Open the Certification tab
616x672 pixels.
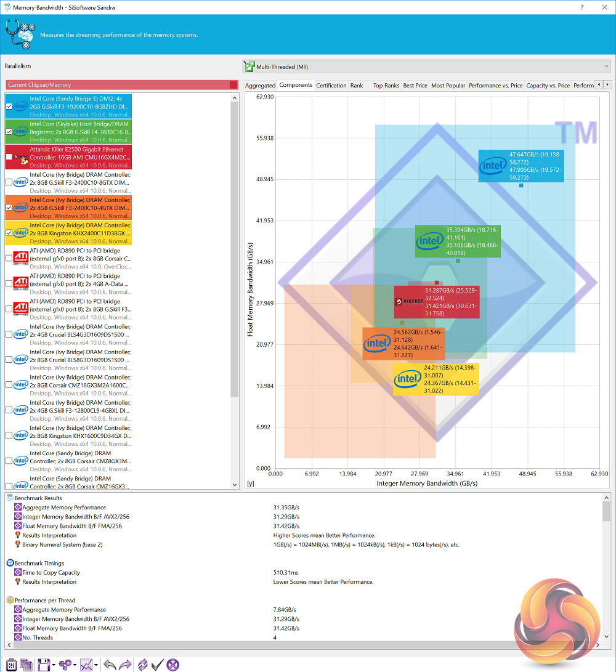pyautogui.click(x=331, y=85)
